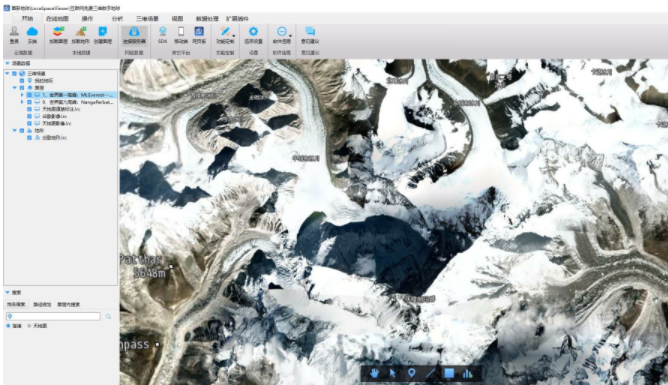Switch to the second ribbon tab, online maps

click(57, 19)
